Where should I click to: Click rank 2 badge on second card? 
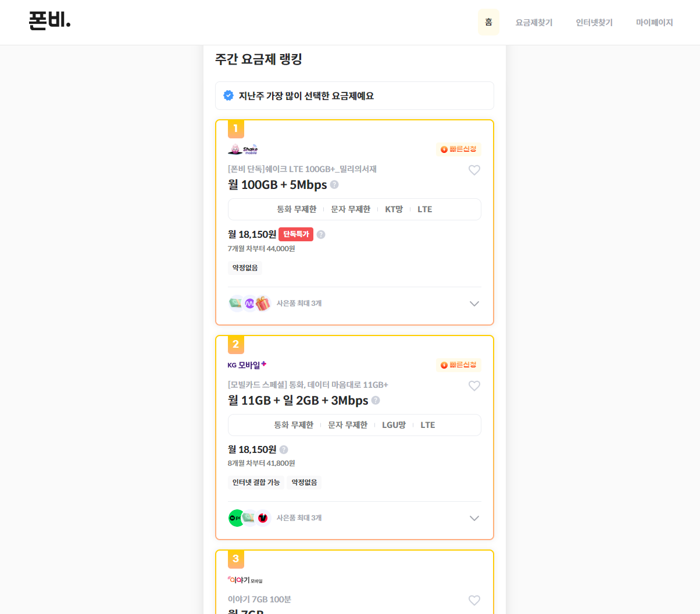coord(236,344)
